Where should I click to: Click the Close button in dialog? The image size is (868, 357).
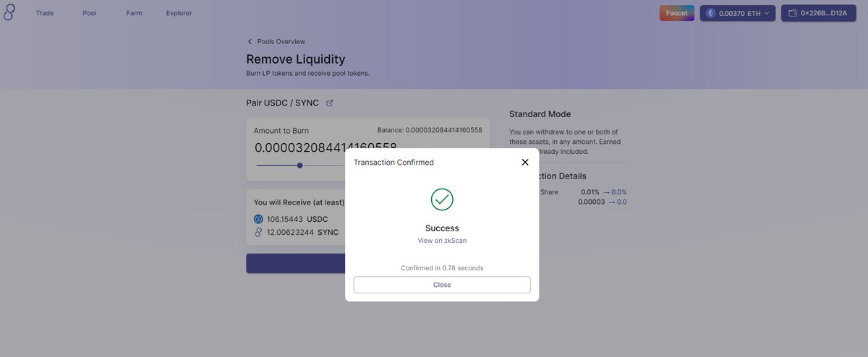pos(442,285)
